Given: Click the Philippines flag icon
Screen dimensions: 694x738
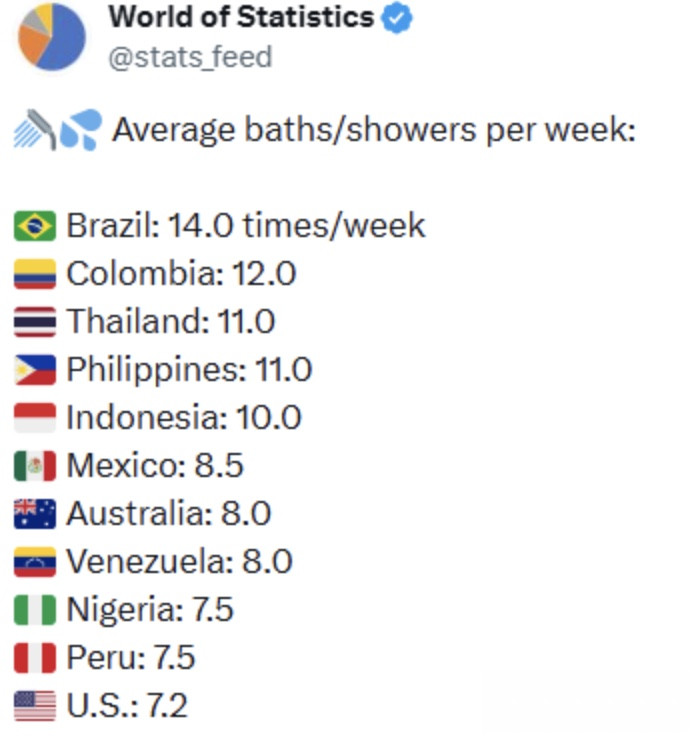Looking at the screenshot, I should tap(35, 370).
